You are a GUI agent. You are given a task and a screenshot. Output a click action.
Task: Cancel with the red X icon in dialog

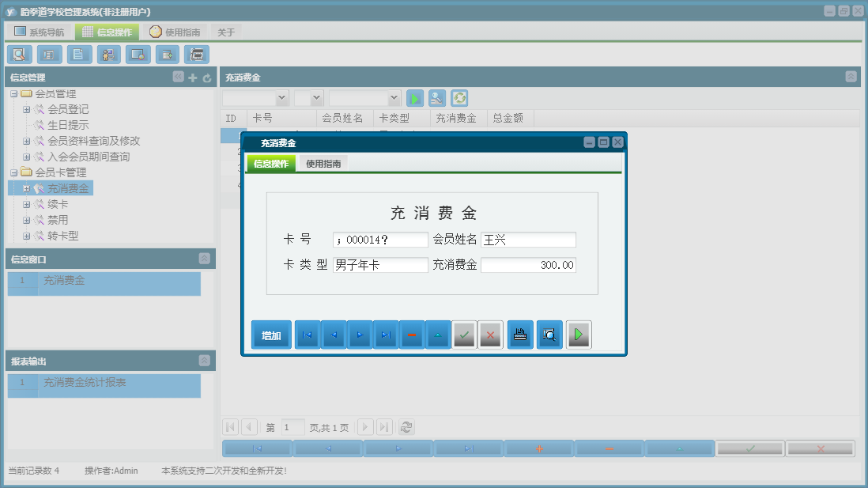[x=490, y=335]
